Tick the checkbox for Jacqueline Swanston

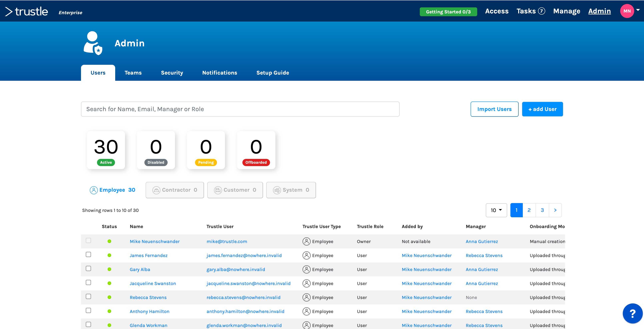pos(88,282)
